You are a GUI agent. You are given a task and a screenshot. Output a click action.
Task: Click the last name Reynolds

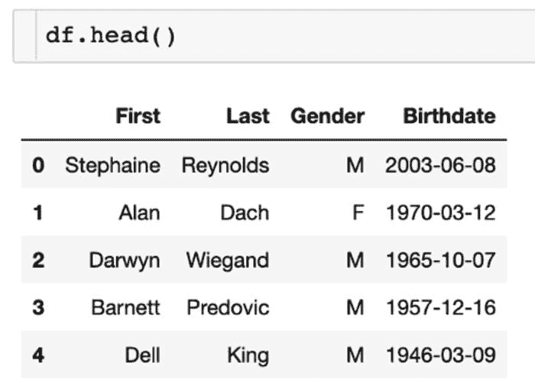pos(225,165)
